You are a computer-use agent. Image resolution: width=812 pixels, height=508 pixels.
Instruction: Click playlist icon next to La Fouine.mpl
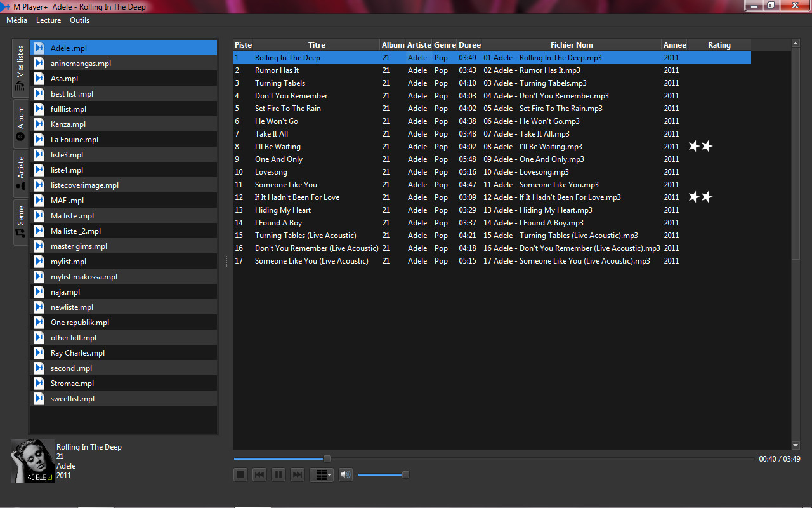(39, 139)
